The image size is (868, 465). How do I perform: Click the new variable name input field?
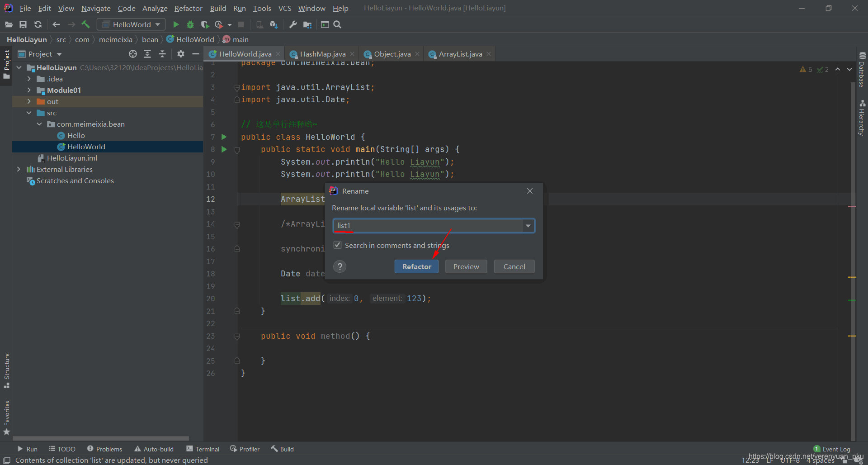(x=428, y=226)
